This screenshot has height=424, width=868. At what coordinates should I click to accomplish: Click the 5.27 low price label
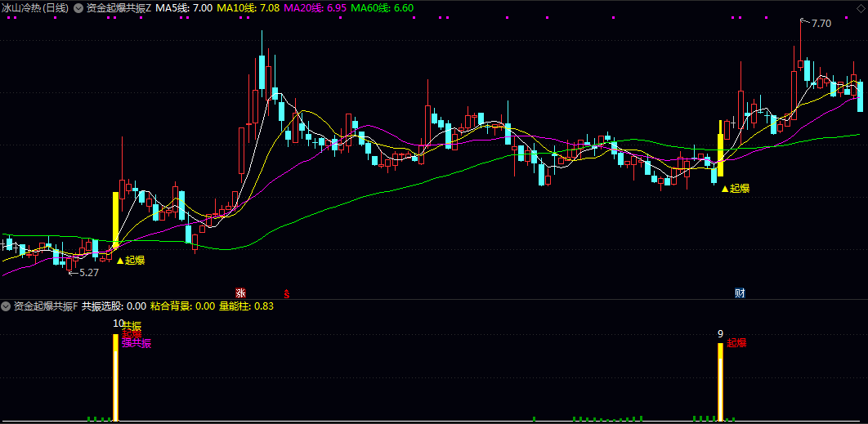(x=88, y=272)
